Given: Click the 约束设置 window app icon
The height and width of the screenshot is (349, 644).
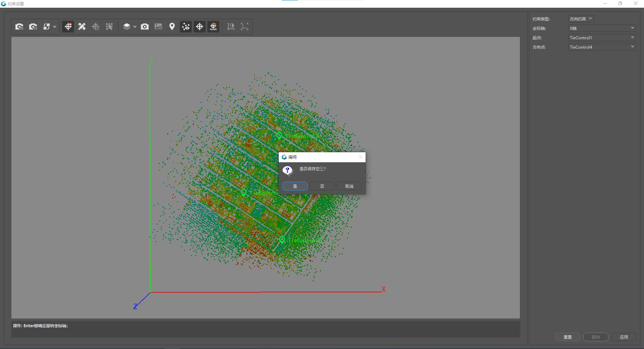Looking at the screenshot, I should [4, 4].
